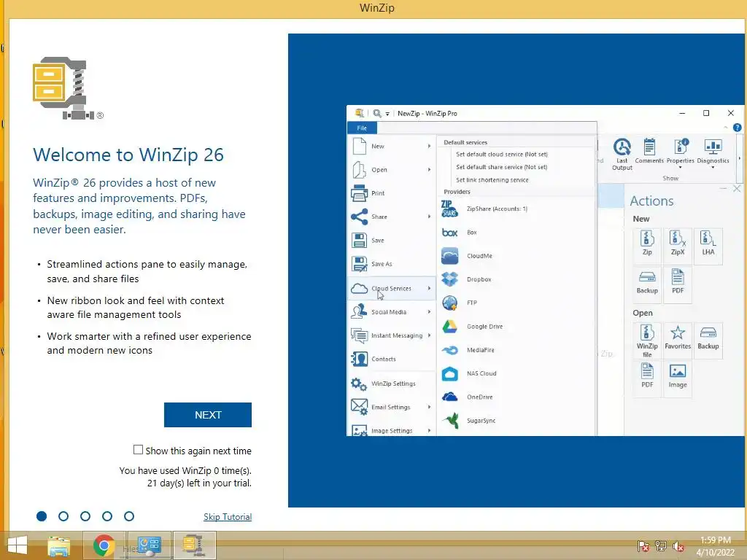Click the SugarSync hummingbird icon in preview
The width and height of the screenshot is (747, 560).
coord(451,421)
